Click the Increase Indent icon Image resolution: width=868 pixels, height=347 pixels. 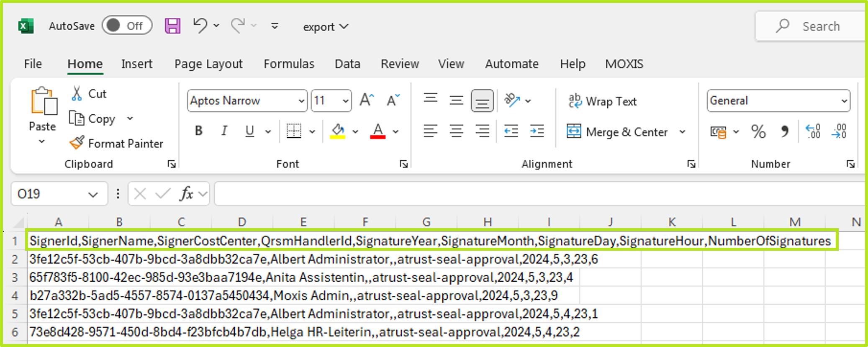pos(537,132)
